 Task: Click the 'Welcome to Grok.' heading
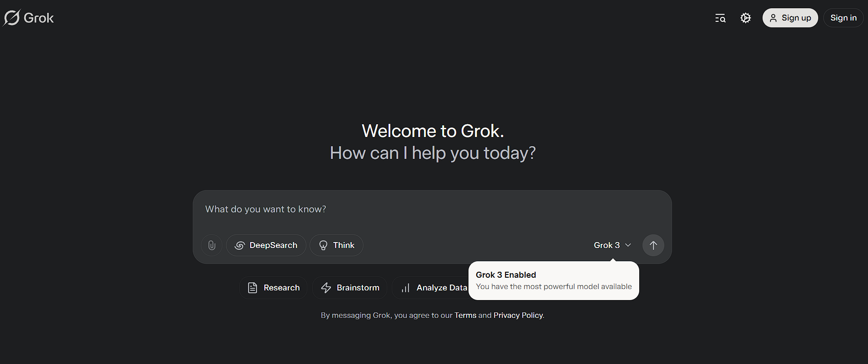pos(433,131)
